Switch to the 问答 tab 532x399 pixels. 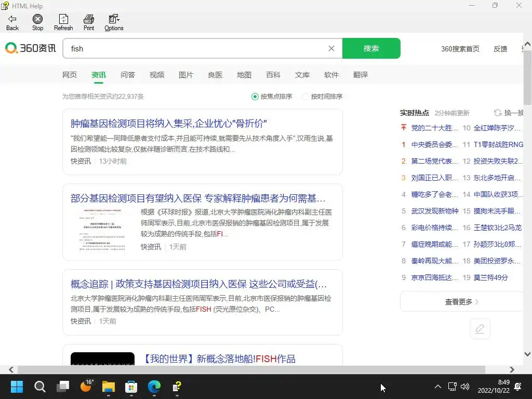(x=128, y=75)
